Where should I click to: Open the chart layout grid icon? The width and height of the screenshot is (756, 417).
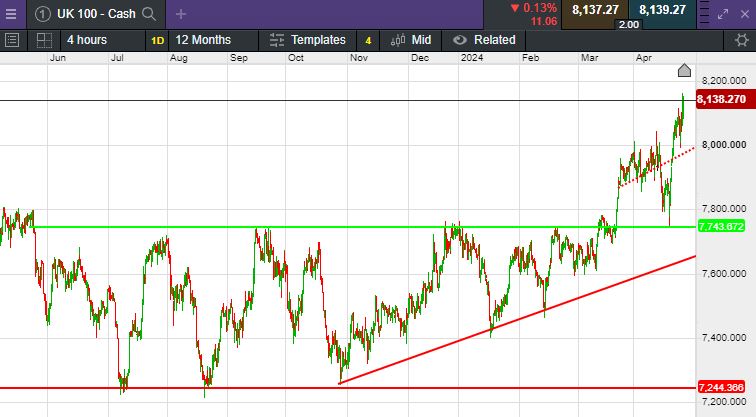pyautogui.click(x=44, y=40)
